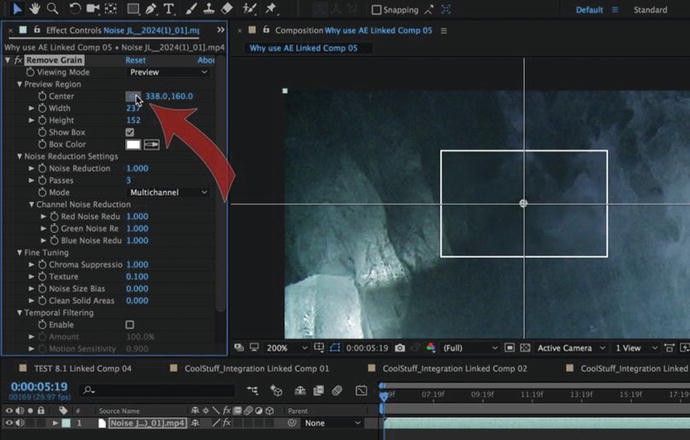Toggle the transparency grid button
Viewport: 690px width, 440px height.
coord(525,348)
